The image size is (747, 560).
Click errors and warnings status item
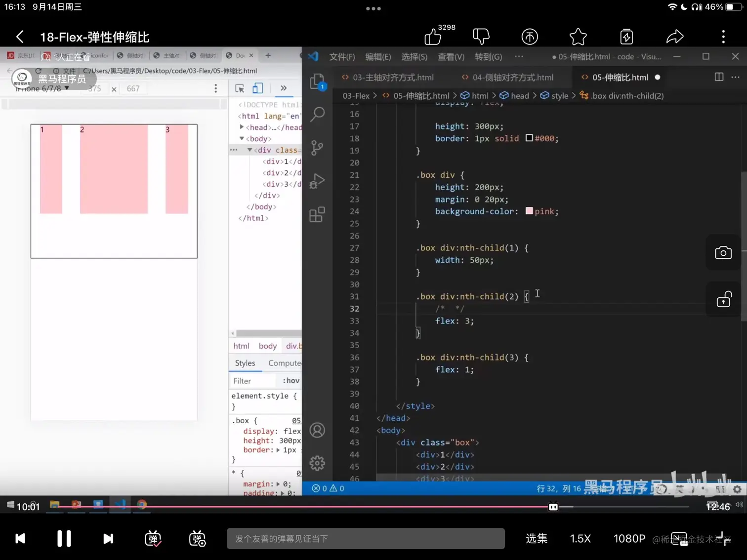point(328,488)
